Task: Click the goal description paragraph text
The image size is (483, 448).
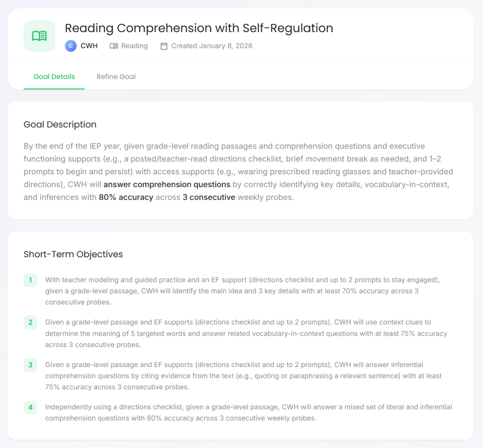Action: pyautogui.click(x=237, y=171)
